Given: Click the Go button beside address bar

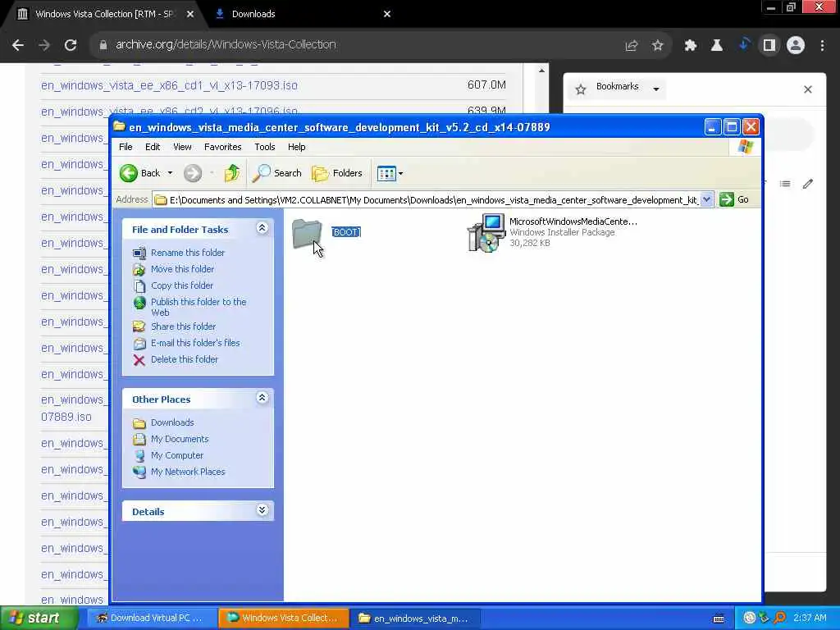Looking at the screenshot, I should (734, 200).
